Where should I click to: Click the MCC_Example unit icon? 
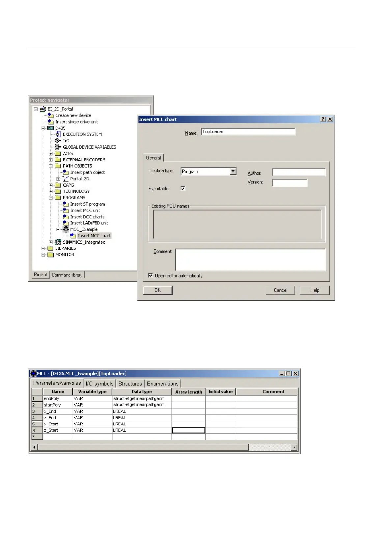66,229
